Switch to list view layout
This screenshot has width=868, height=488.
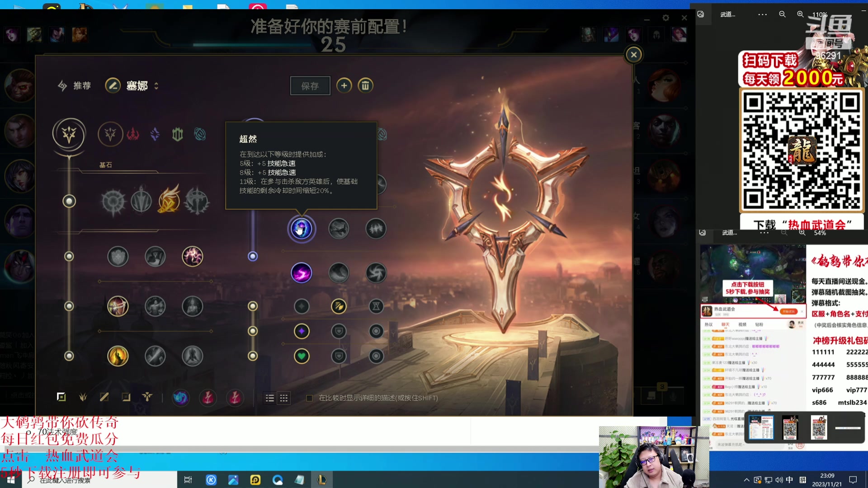270,398
